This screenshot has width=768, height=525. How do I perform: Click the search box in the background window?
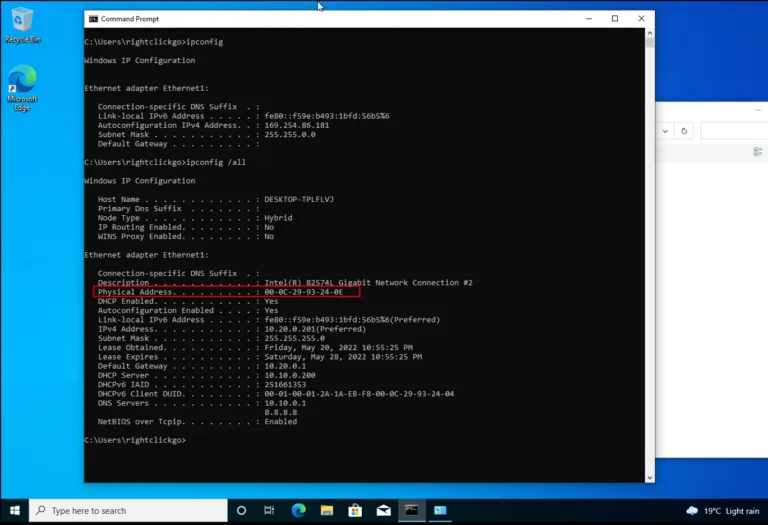pyautogui.click(x=734, y=131)
